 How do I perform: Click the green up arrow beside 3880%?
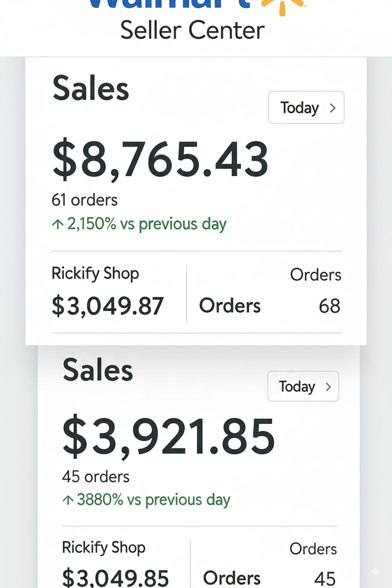click(x=68, y=500)
